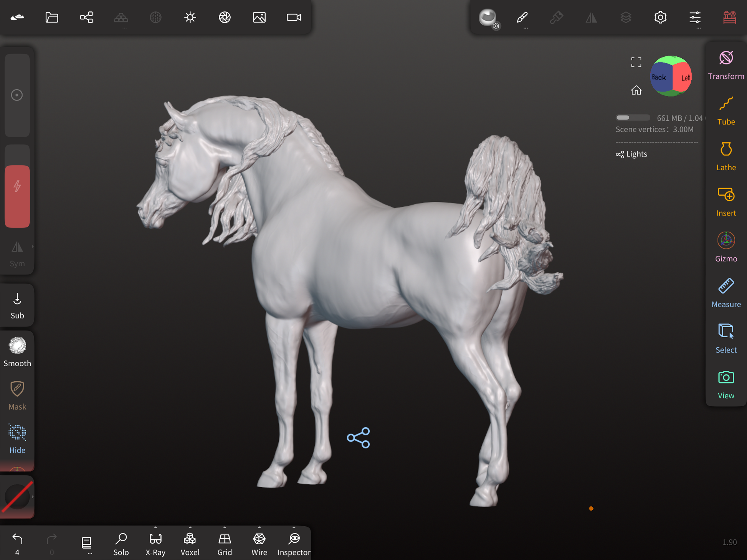Expand the Symmetry side arrow

point(33,247)
